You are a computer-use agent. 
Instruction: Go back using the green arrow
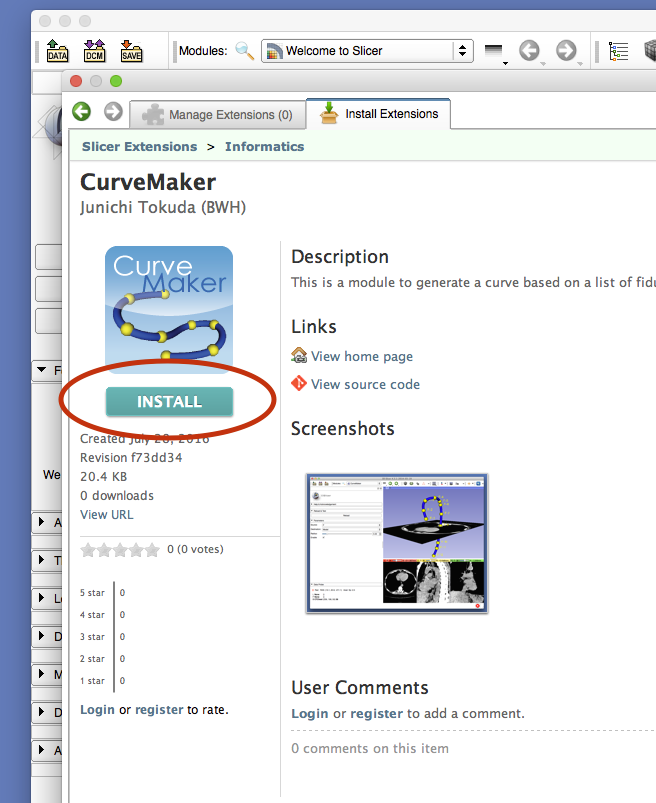(82, 112)
